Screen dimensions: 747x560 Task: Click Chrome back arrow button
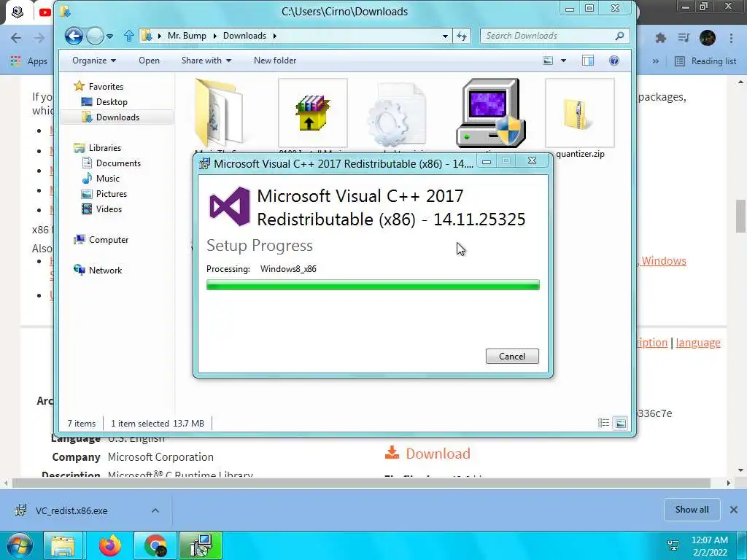click(16, 38)
